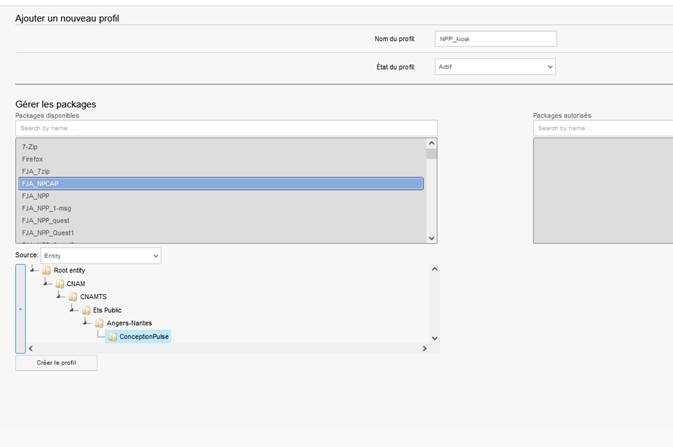Open the Source dropdown set to Entity
Screen dimensions: 673x447
[100, 256]
